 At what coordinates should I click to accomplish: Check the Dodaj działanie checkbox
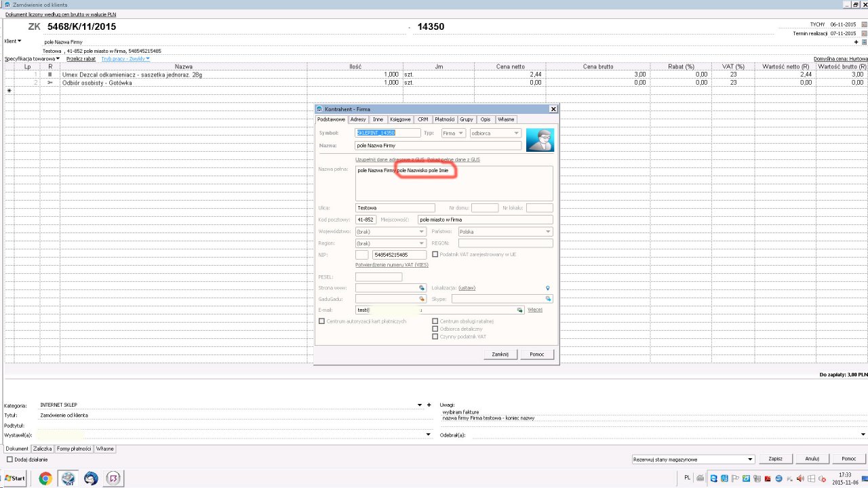coord(9,460)
